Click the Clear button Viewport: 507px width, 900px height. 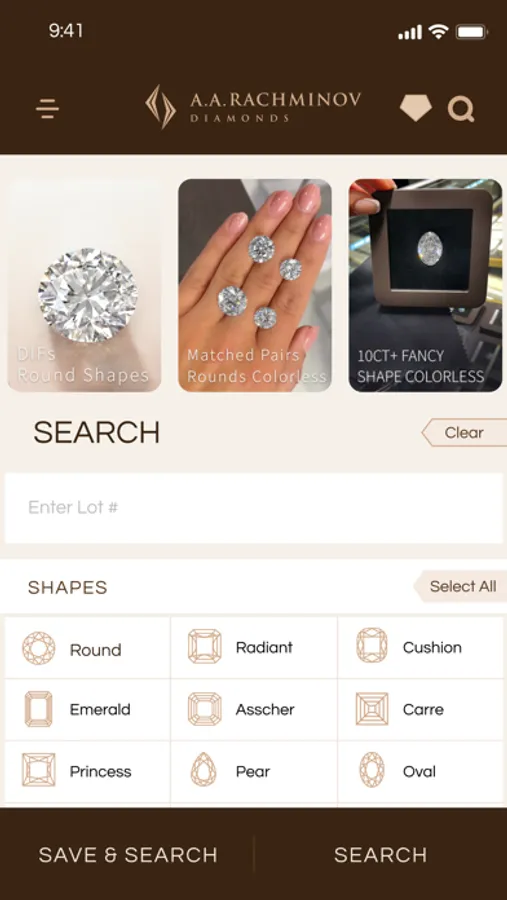tap(465, 433)
